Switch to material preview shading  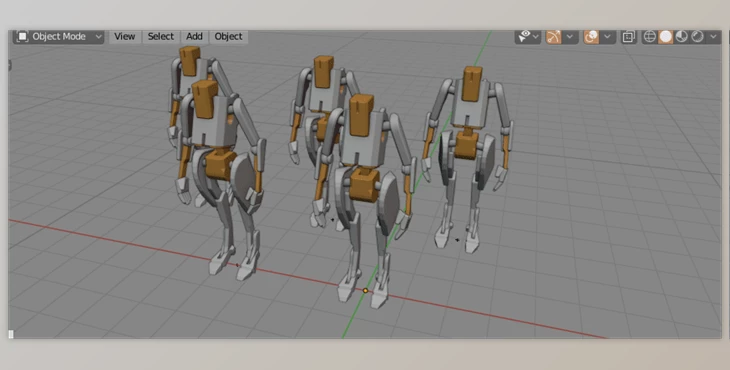(x=682, y=37)
